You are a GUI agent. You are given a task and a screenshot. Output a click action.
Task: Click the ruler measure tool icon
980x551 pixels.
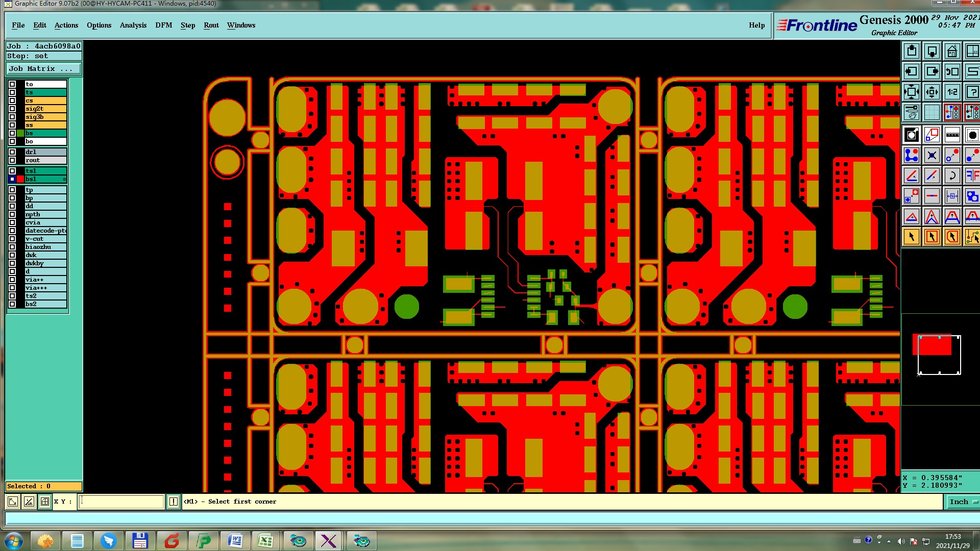(952, 135)
